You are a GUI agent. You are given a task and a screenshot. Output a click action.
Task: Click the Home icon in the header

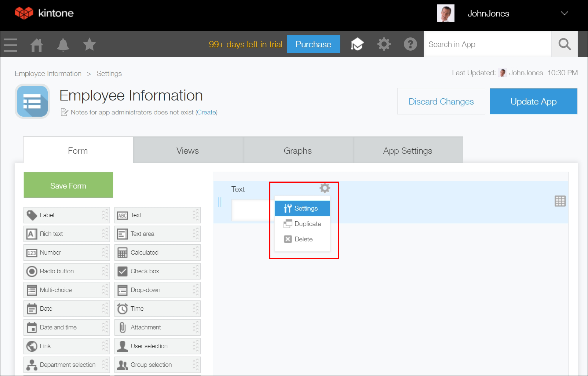coord(37,44)
